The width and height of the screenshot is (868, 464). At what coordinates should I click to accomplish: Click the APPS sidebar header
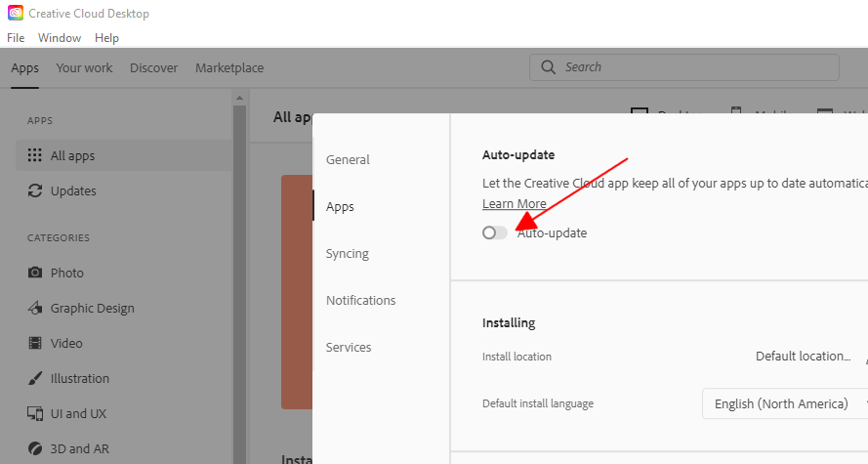(x=40, y=121)
